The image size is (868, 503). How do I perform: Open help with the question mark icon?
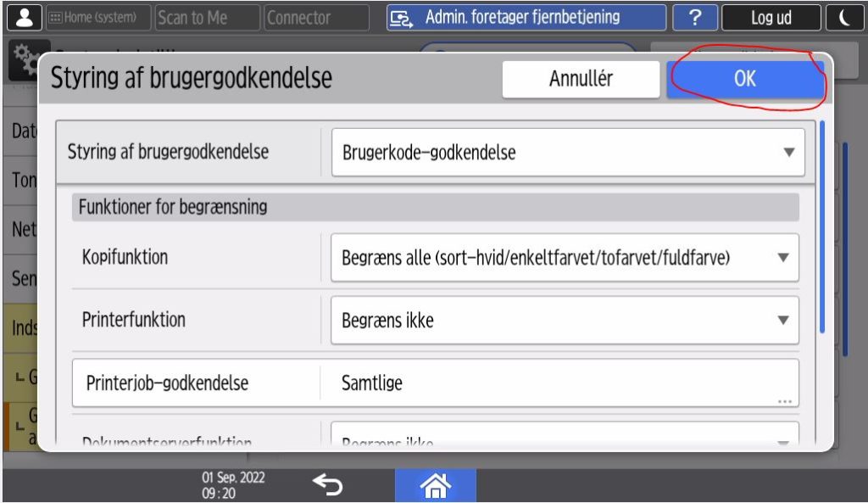coord(693,18)
